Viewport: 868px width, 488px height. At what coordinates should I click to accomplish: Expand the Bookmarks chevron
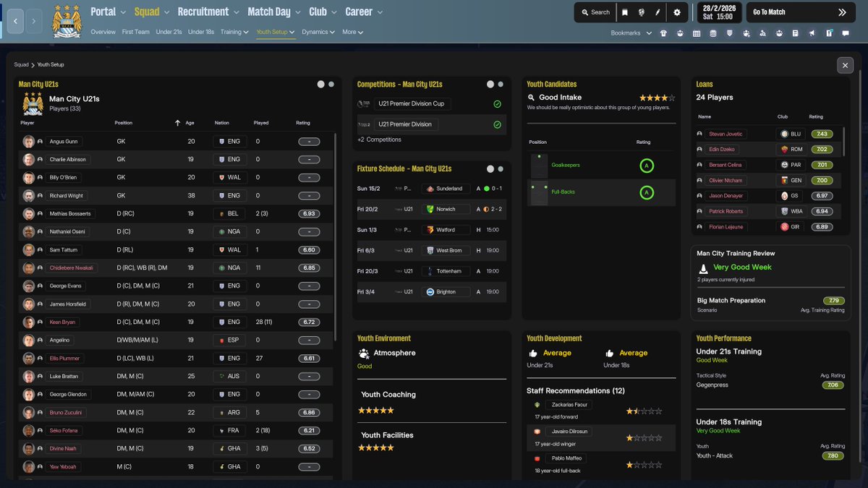(x=649, y=33)
